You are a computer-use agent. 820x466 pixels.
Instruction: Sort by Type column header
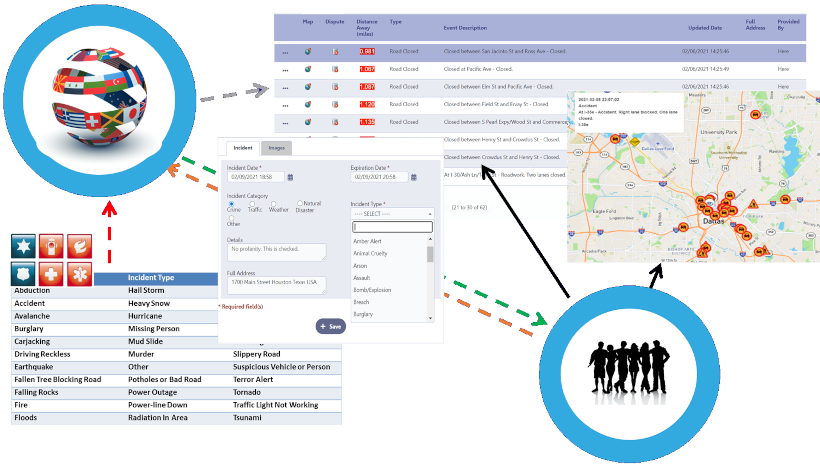tap(396, 22)
